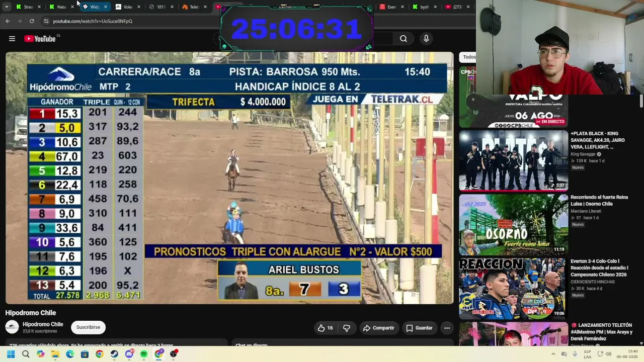
Task: Show hidden system tray icons
Action: tap(553, 354)
